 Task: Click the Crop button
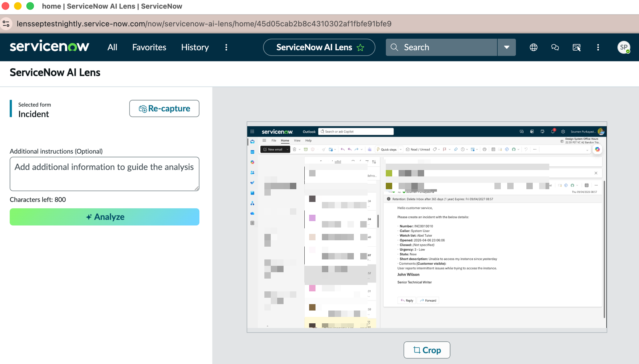tap(427, 350)
